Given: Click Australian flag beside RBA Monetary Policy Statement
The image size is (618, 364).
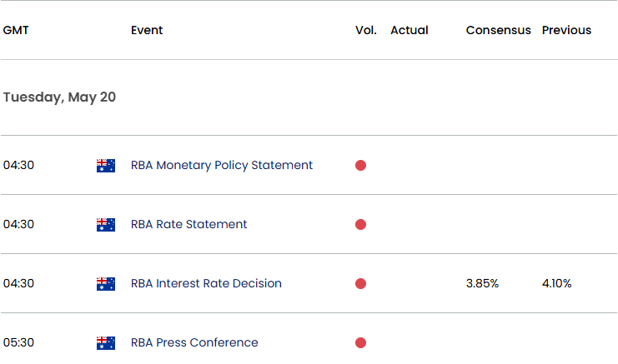Looking at the screenshot, I should tap(106, 166).
